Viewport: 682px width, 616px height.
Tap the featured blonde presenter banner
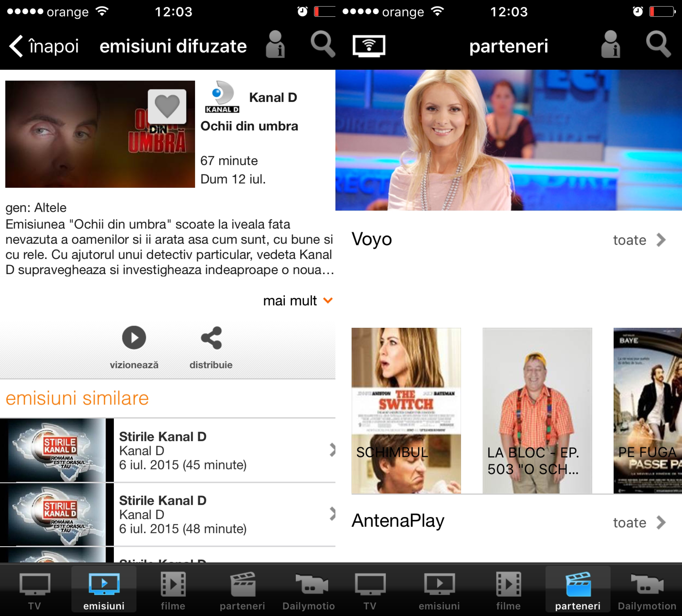coord(508,140)
